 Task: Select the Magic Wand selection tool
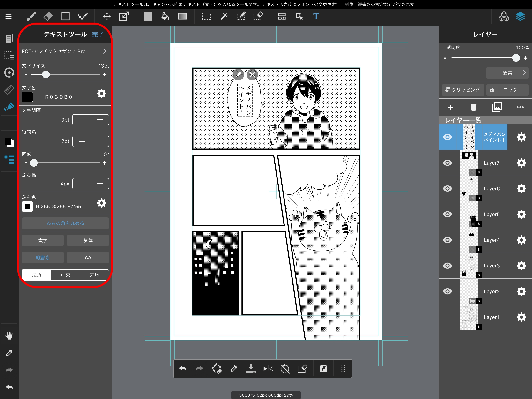pyautogui.click(x=224, y=16)
